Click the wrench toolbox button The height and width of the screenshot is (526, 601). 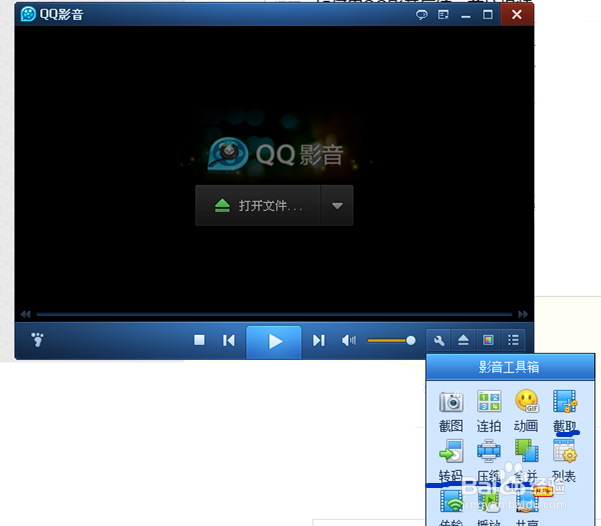tap(439, 340)
